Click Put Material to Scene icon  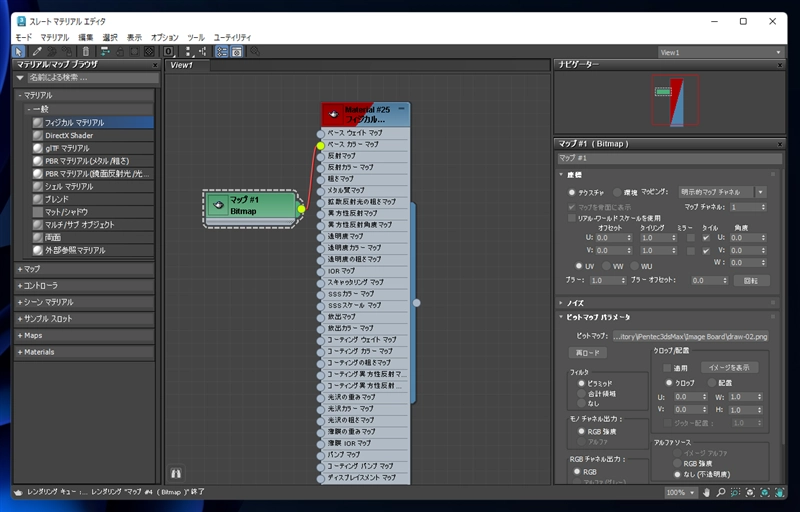tap(52, 52)
